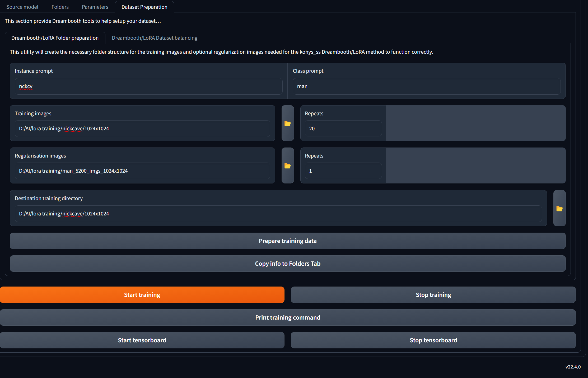Click Regularisation images path field
The image size is (588, 378).
[142, 171]
